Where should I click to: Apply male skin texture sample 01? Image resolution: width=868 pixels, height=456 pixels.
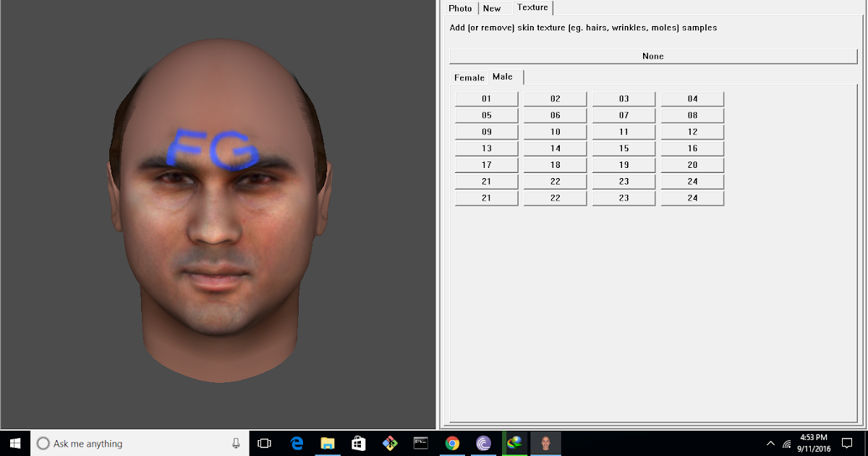click(x=486, y=98)
